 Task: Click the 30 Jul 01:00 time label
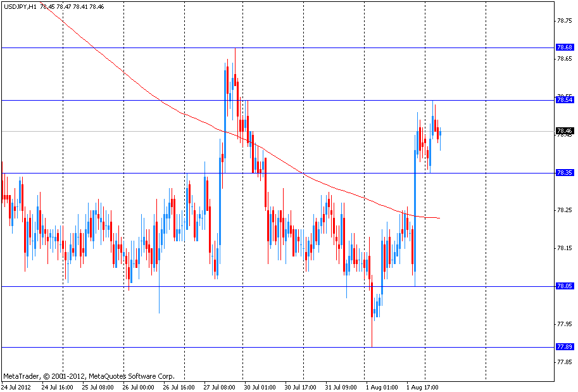click(260, 386)
